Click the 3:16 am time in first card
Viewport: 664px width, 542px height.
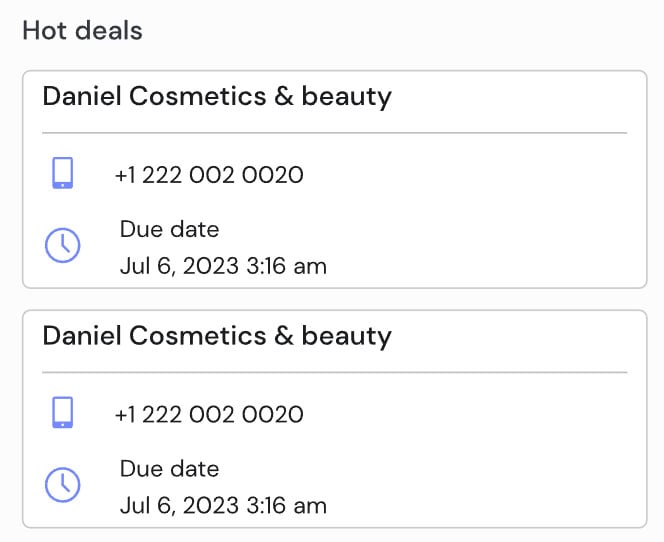[x=287, y=267]
